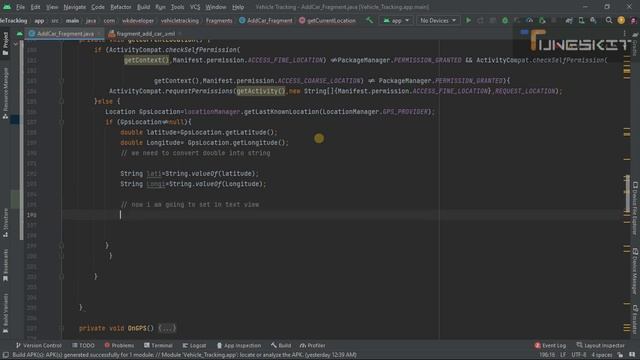Click the '4 spaces' indent status entry
Image resolution: width=640 pixels, height=360 pixels.
[x=602, y=355]
